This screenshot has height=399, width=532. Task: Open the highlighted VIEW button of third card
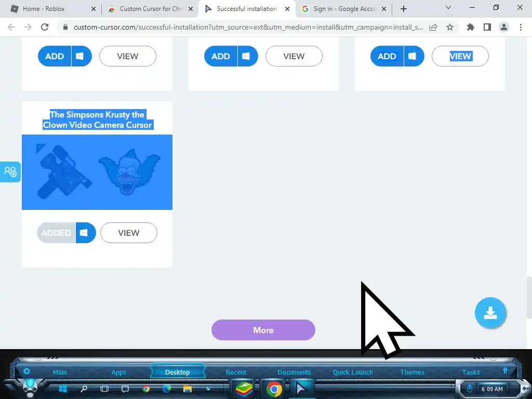click(x=460, y=56)
